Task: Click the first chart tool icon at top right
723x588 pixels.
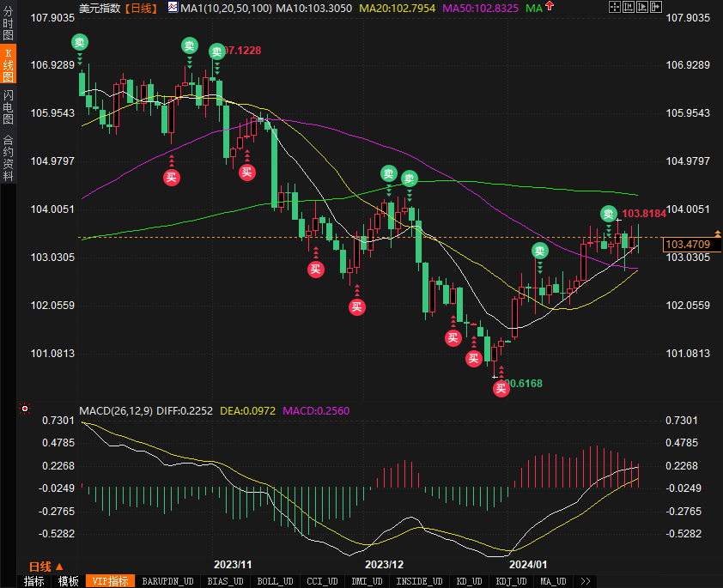Action: [x=614, y=7]
